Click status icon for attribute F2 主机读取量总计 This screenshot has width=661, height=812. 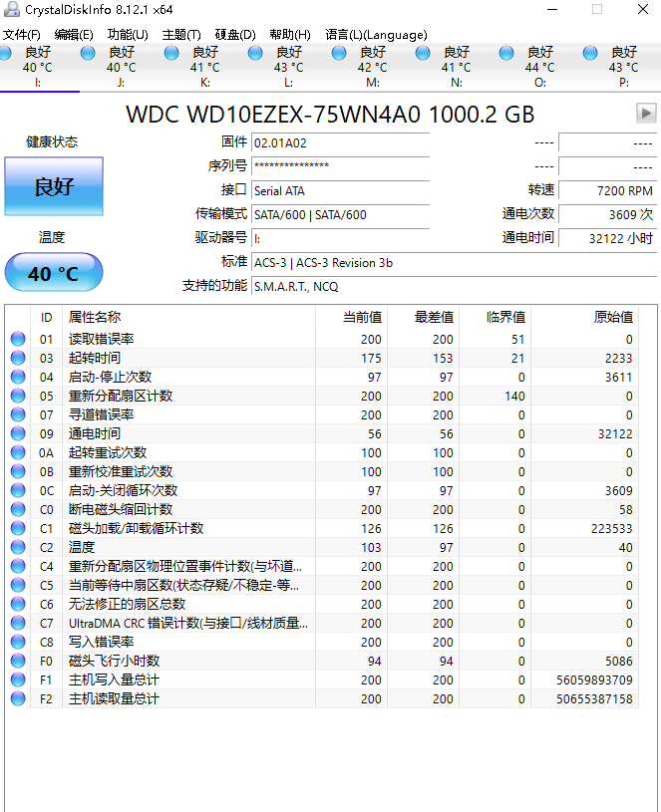tap(18, 698)
